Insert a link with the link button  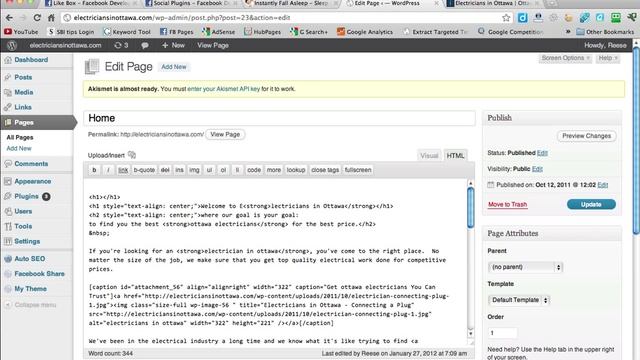tap(123, 170)
